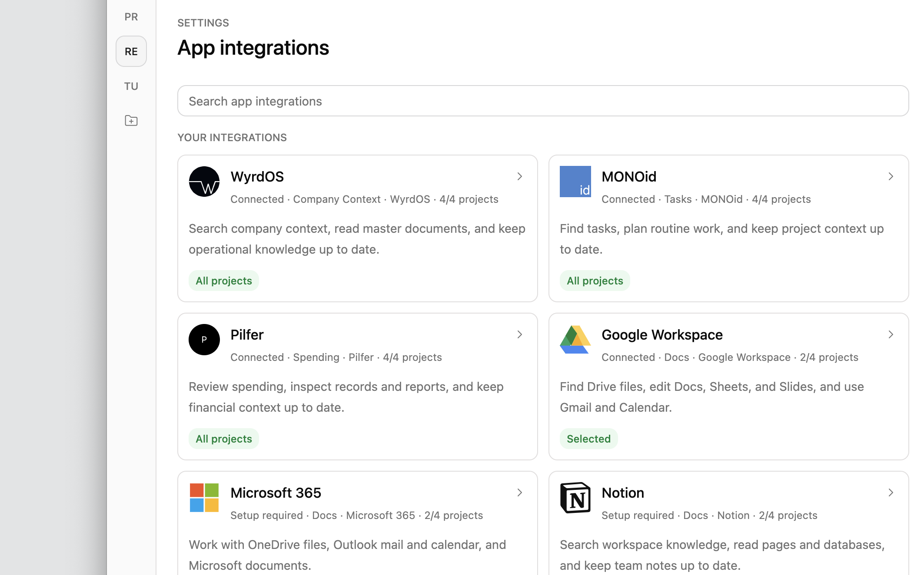Click WyrdOS status line showing Company Context

364,199
